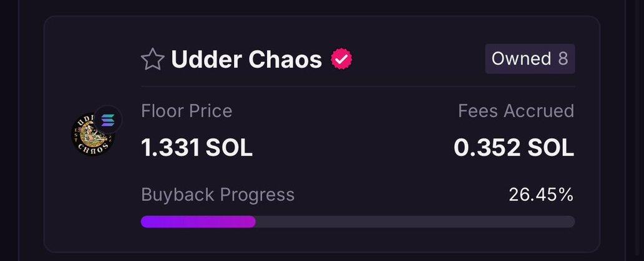This screenshot has width=644, height=261.
Task: Click the Solana logo badge on avatar
Action: pos(108,120)
